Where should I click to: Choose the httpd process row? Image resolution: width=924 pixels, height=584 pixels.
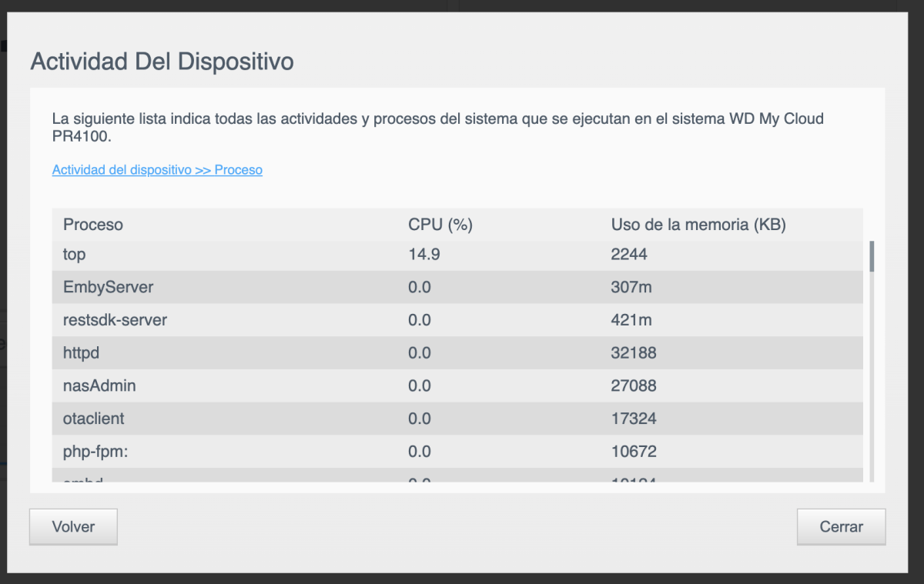[81, 353]
